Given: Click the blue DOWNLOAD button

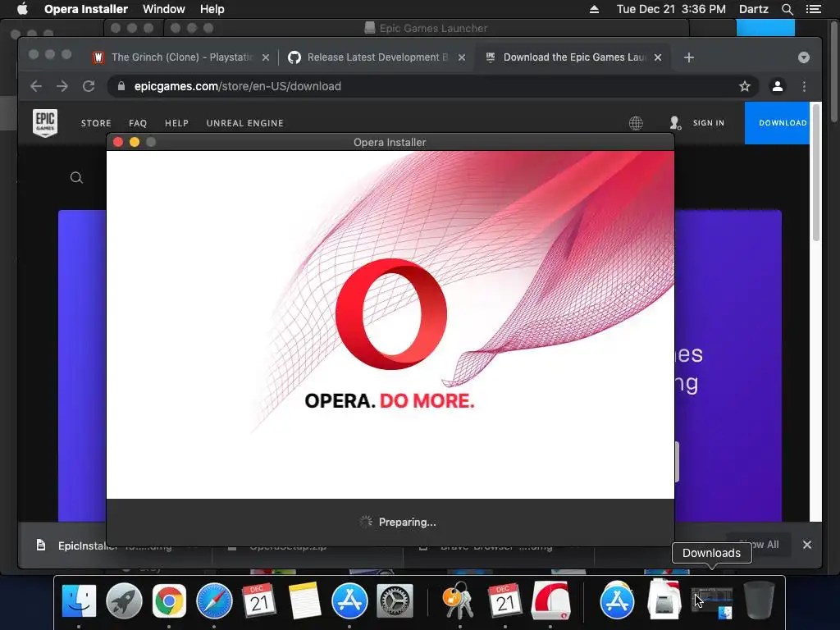Looking at the screenshot, I should (x=778, y=123).
